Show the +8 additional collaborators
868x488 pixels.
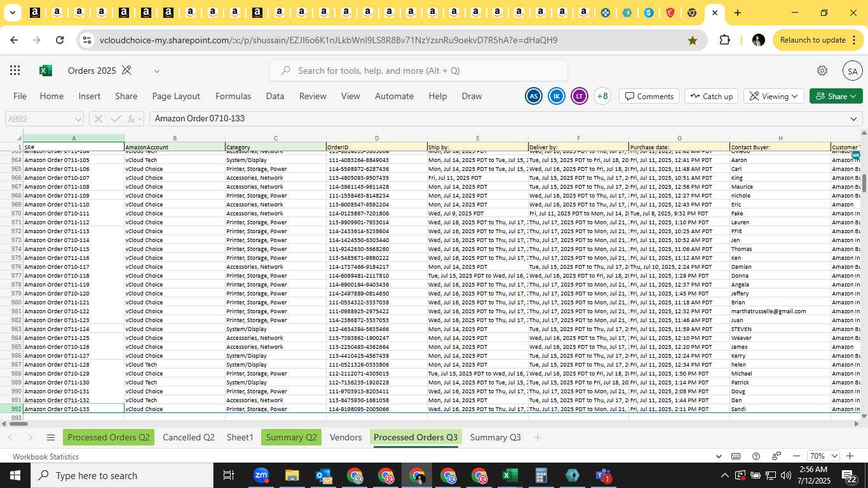point(602,96)
